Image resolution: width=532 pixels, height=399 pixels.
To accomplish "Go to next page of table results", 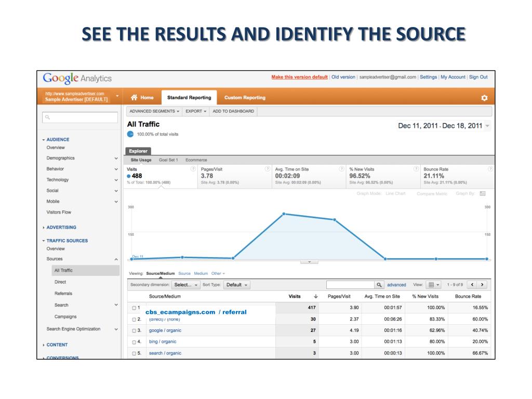I will click(482, 285).
